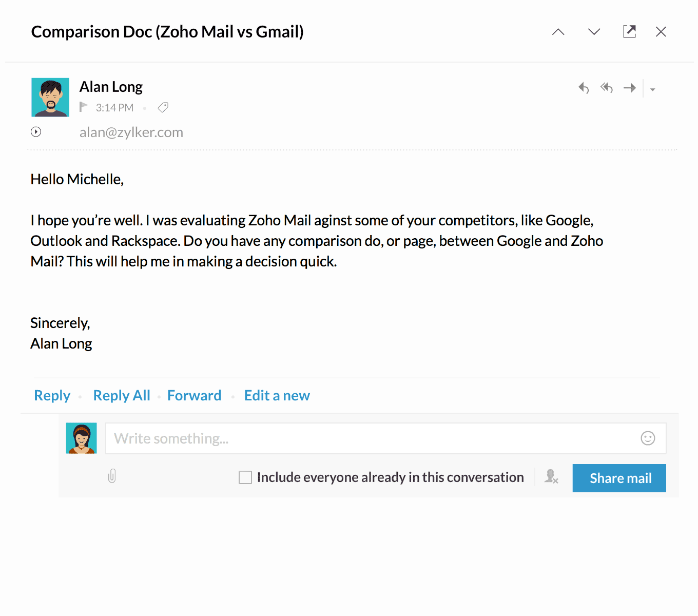This screenshot has width=698, height=616.
Task: Open more actions dropdown arrow
Action: click(653, 89)
